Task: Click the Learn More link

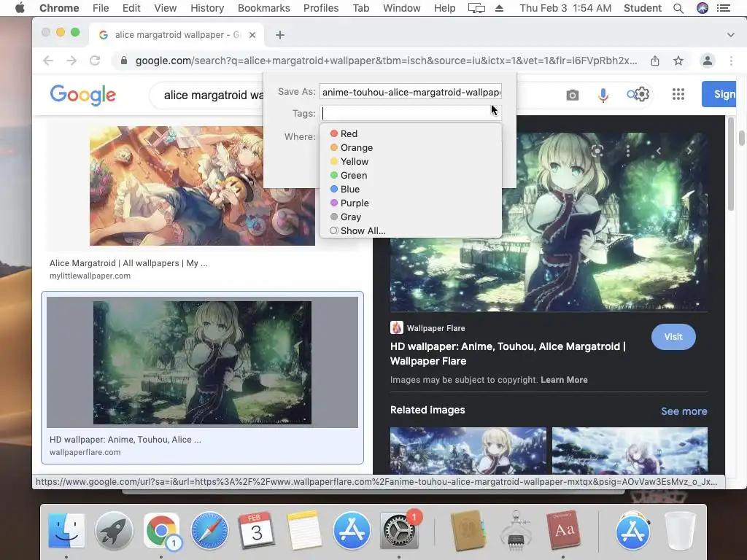Action: [564, 379]
